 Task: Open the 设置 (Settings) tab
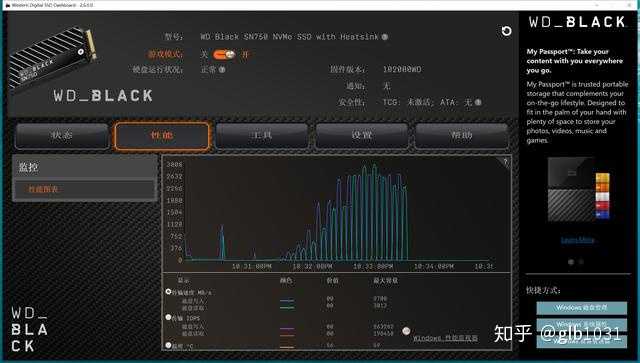click(362, 136)
